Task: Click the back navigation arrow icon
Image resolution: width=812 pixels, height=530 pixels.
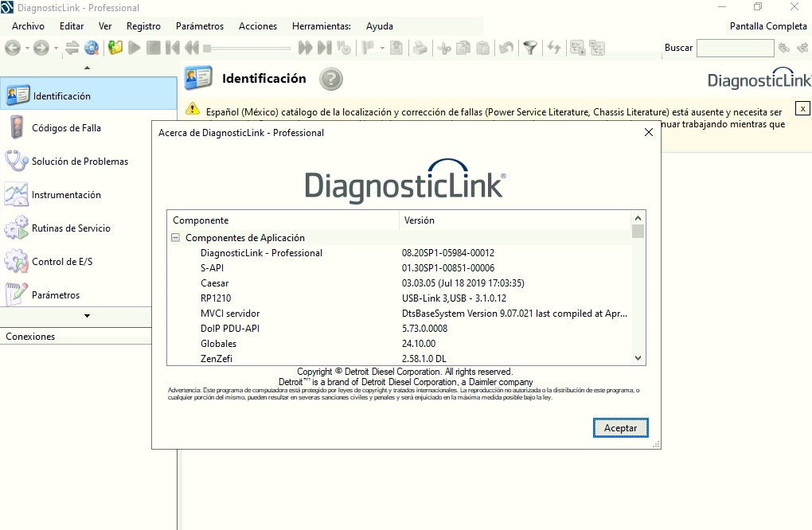Action: click(x=13, y=48)
